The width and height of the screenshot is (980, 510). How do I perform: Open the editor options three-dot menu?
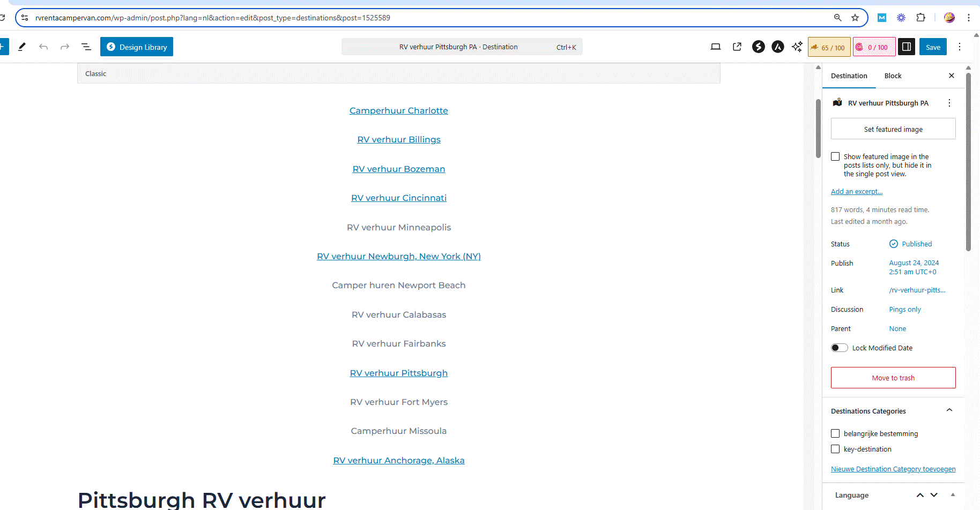pyautogui.click(x=960, y=47)
